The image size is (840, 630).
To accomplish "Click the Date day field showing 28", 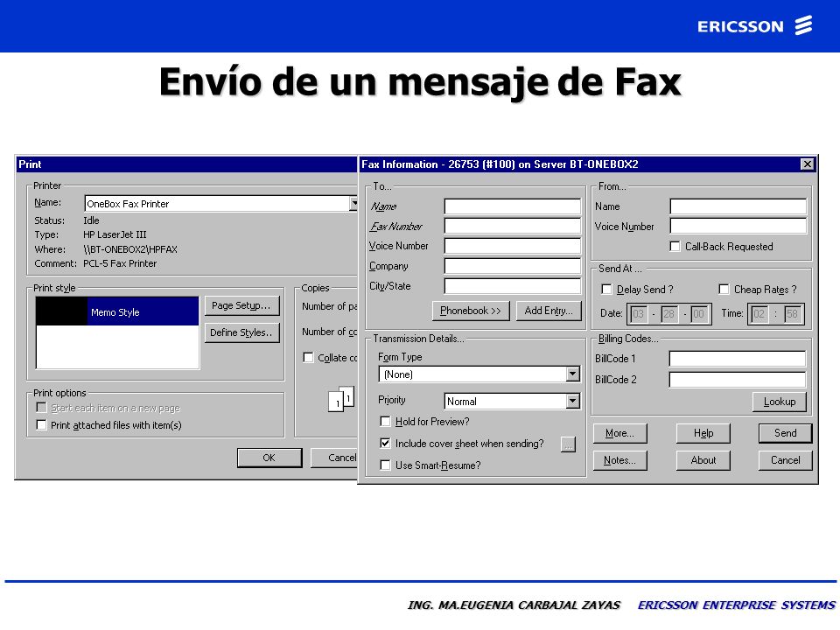I will (x=668, y=314).
